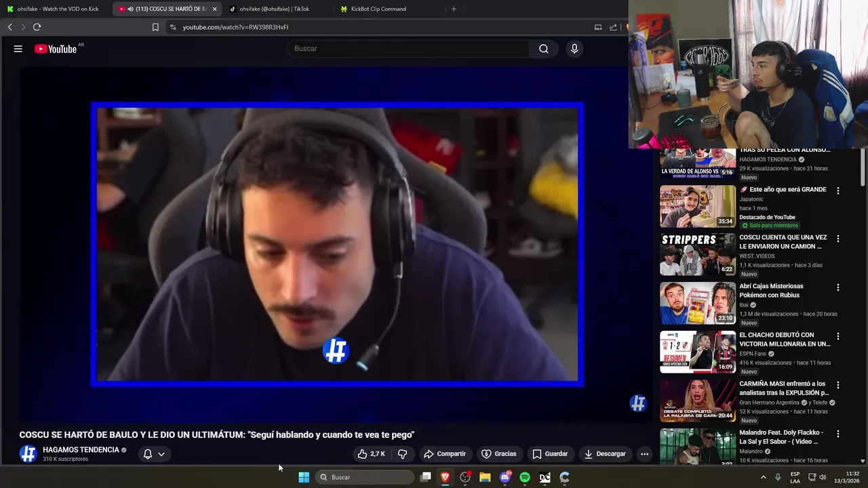The height and width of the screenshot is (488, 868).
Task: Open 'Este año que será GRANDE' thumbnail
Action: (698, 206)
